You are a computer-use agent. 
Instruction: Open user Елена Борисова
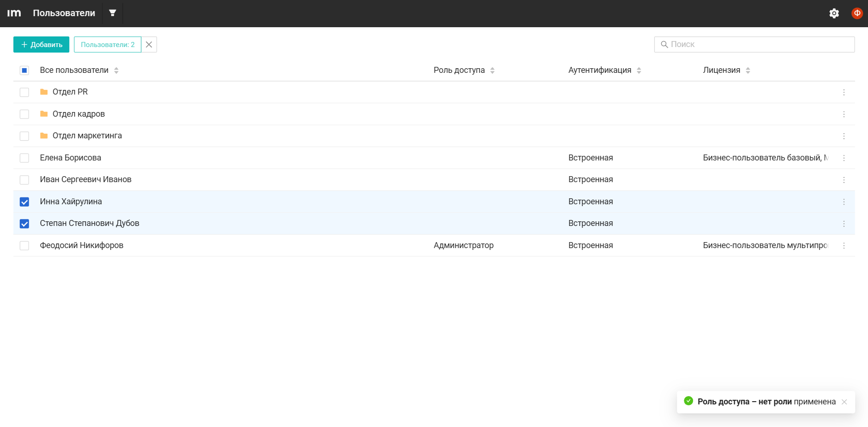tap(71, 158)
